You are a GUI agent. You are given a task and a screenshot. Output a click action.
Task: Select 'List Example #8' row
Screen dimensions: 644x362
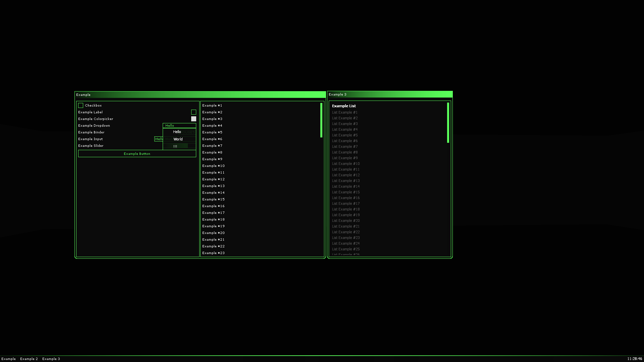345,152
